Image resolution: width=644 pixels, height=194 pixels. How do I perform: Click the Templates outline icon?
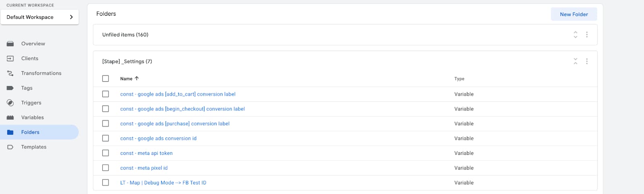10,147
